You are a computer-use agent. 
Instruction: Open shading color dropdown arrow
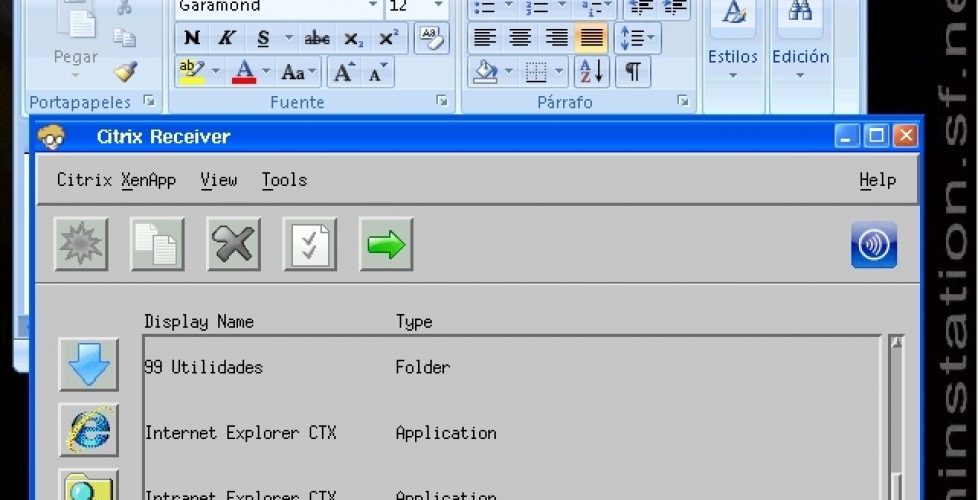point(508,72)
